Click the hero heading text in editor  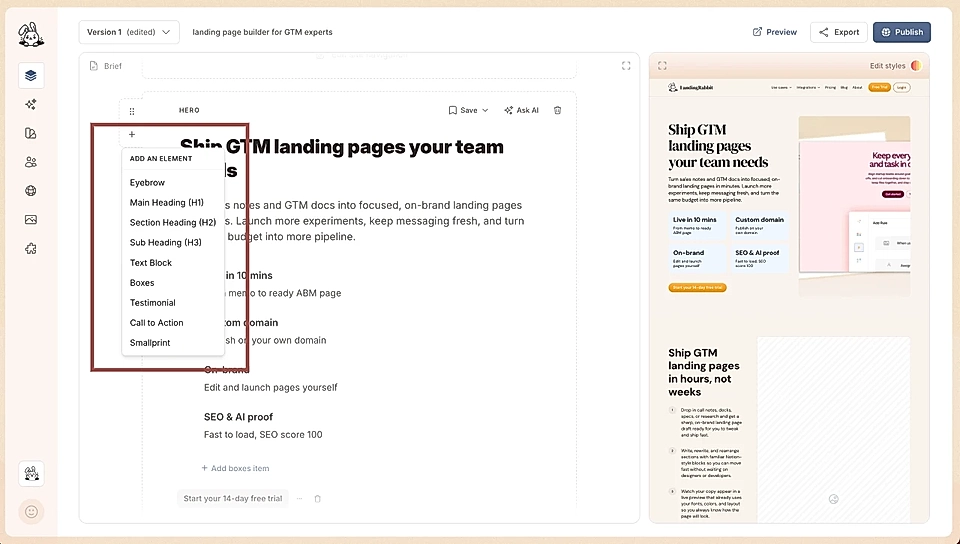342,158
